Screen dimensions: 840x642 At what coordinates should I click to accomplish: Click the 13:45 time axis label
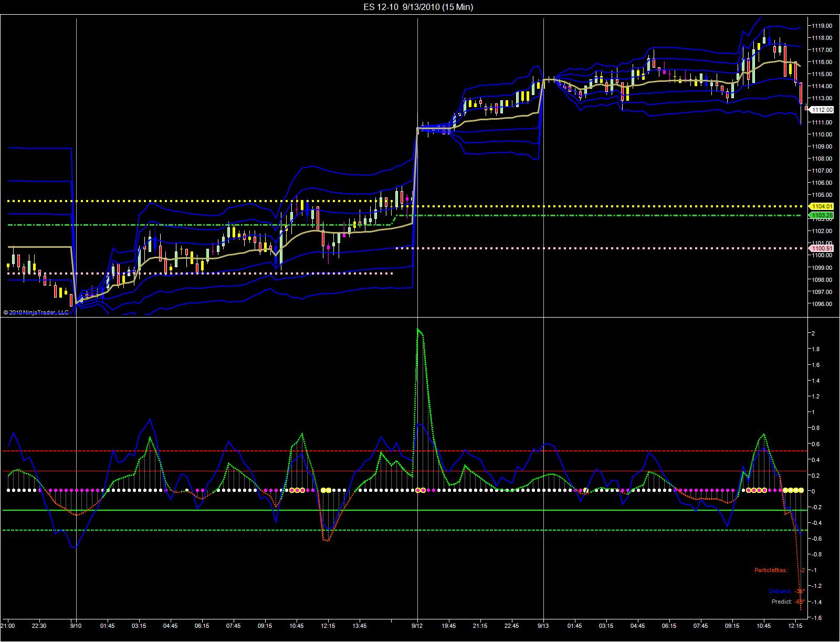360,626
